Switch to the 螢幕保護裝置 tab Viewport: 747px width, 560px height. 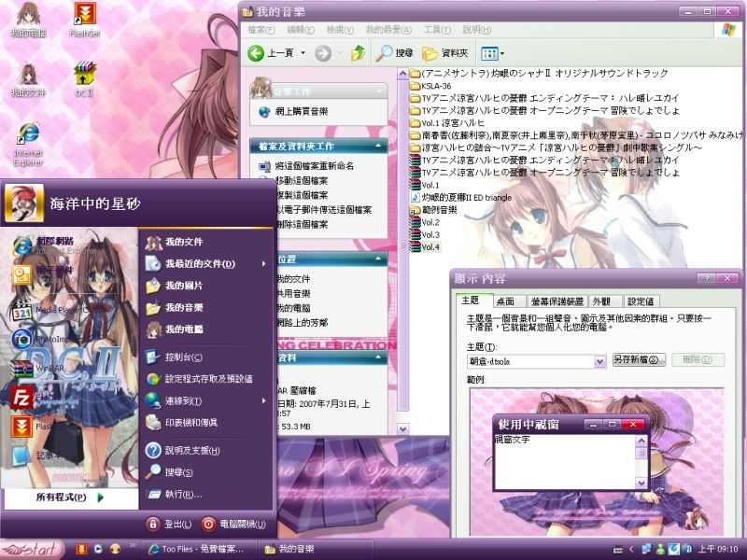(x=557, y=301)
